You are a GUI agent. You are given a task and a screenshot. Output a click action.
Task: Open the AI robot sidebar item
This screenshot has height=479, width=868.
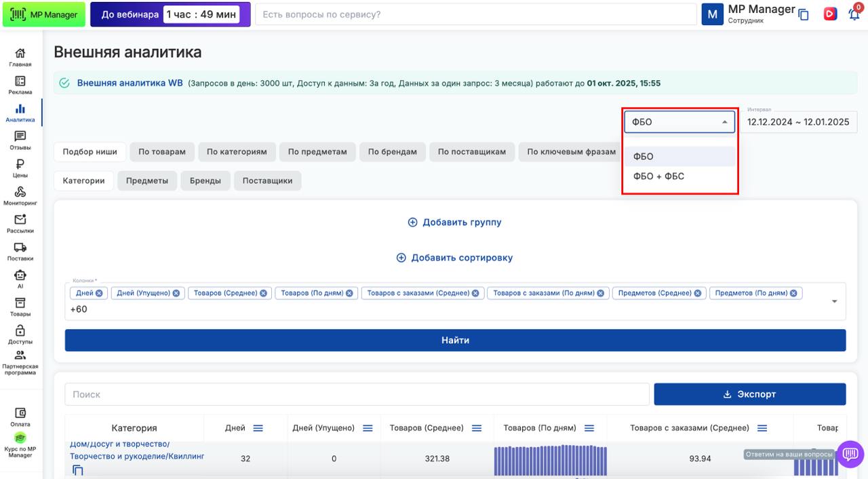(x=20, y=279)
